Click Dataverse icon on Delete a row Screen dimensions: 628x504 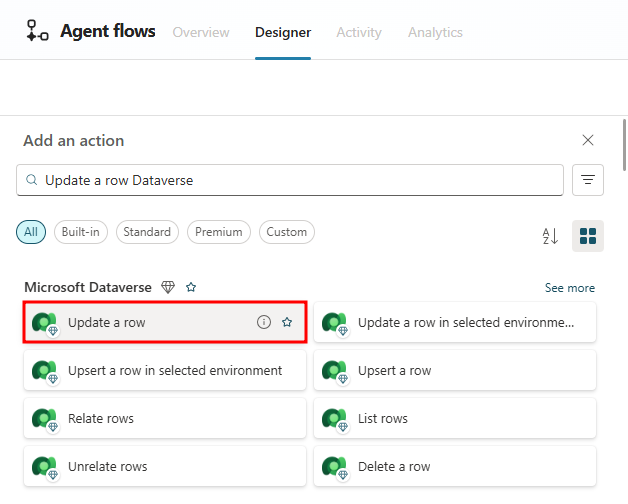(334, 467)
